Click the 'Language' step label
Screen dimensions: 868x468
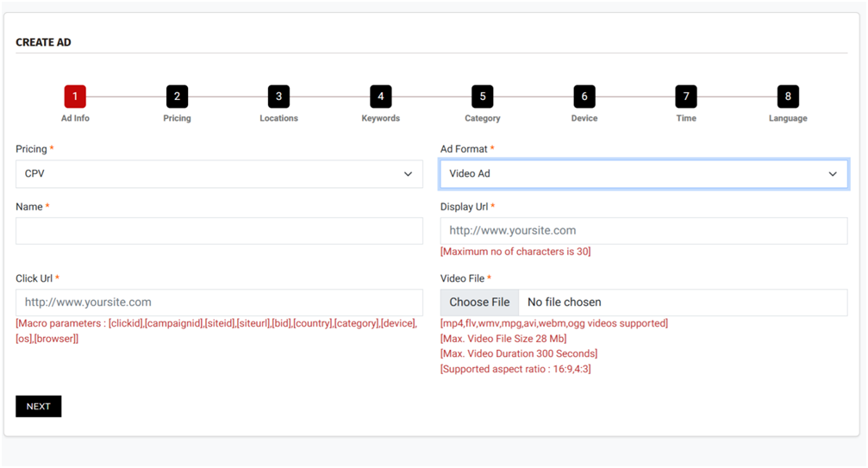788,118
